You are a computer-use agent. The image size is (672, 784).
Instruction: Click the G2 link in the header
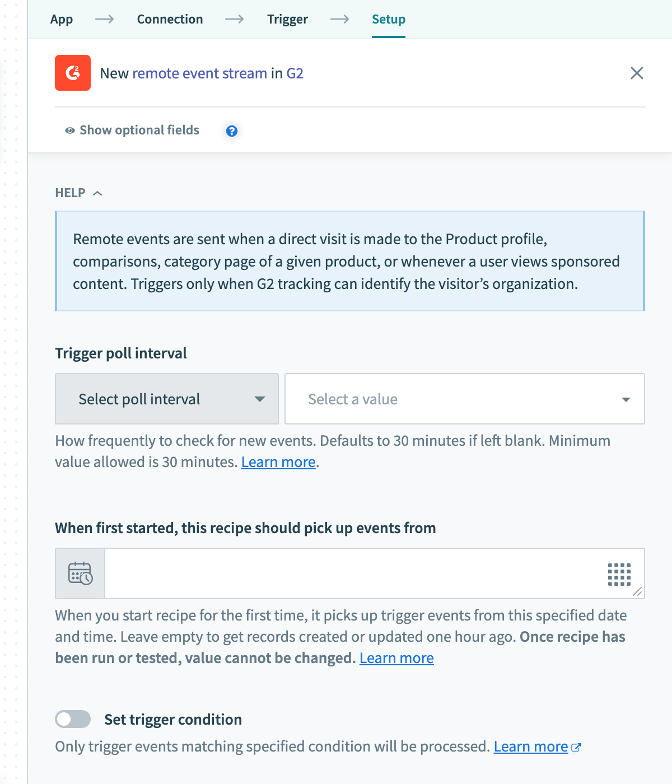295,73
